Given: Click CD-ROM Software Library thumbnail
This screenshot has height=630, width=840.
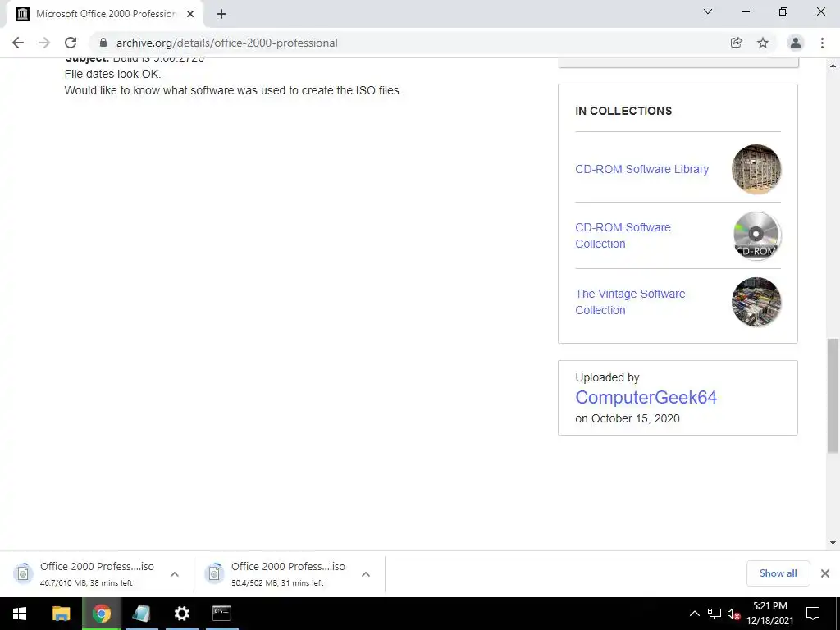Looking at the screenshot, I should tap(756, 169).
